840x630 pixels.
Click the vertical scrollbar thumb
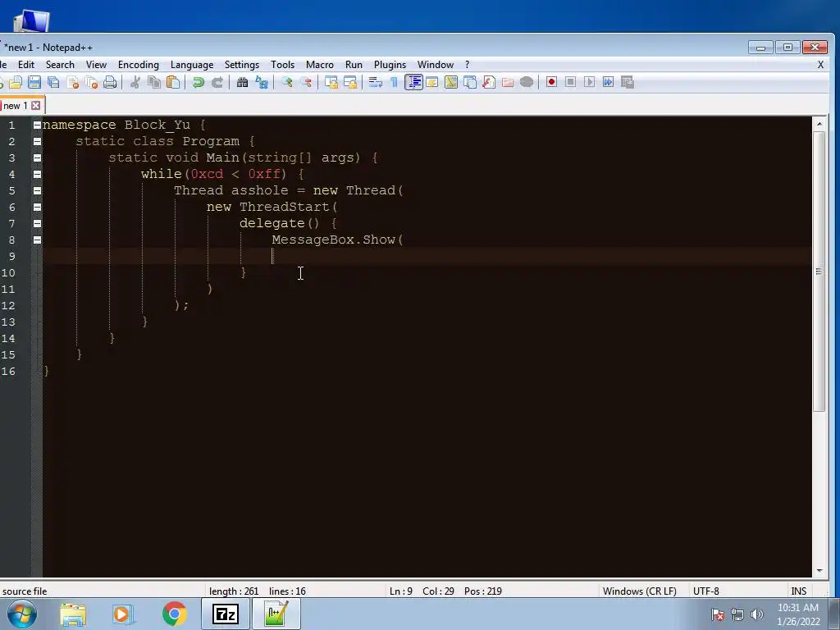(x=819, y=271)
